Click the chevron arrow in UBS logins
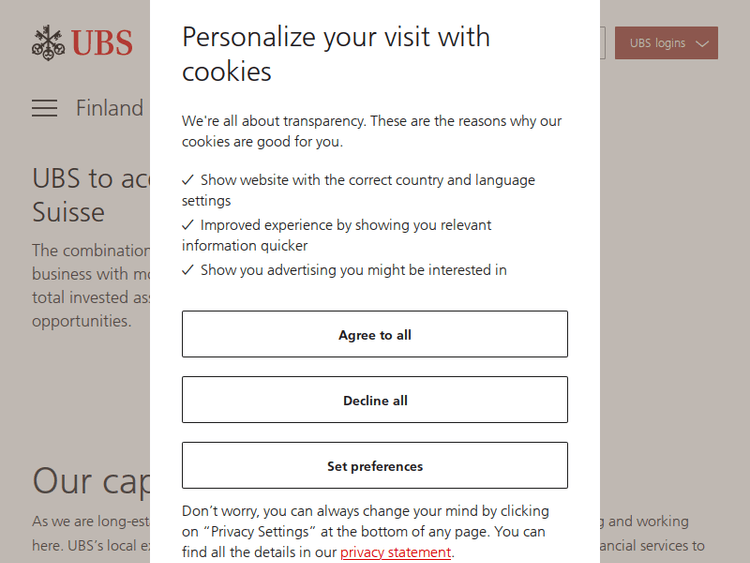The image size is (750, 563). 702,44
